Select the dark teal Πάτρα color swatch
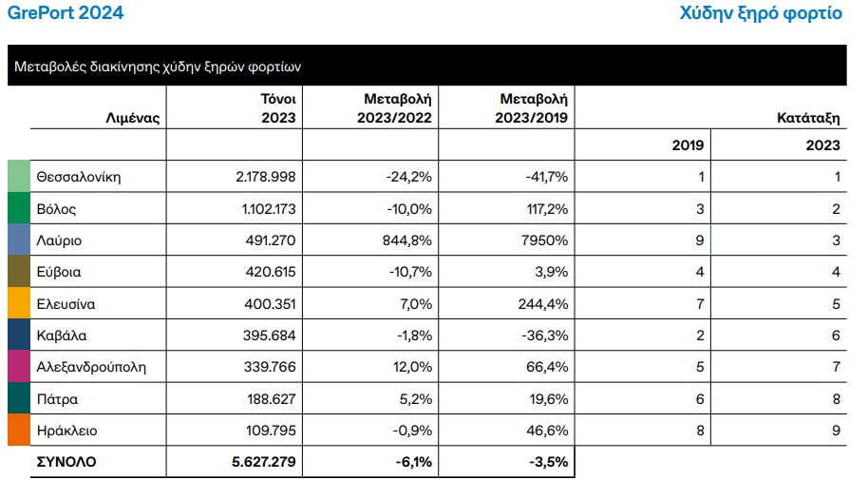The height and width of the screenshot is (499, 868). [19, 399]
